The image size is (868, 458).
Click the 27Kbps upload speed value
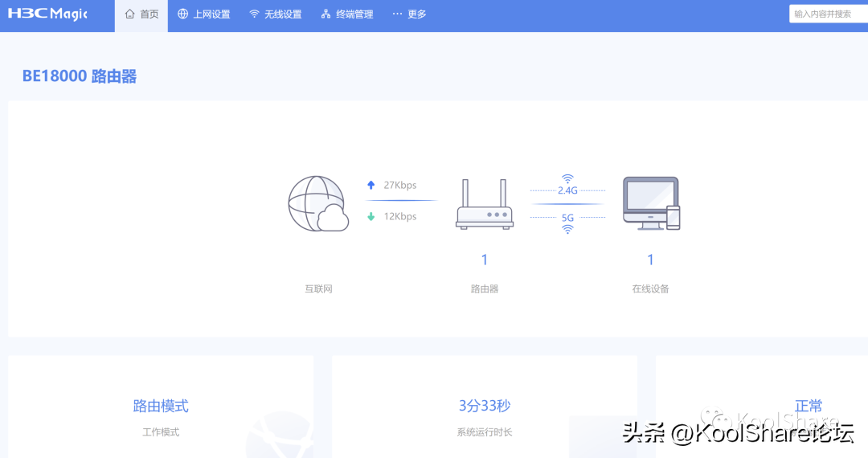click(x=400, y=186)
